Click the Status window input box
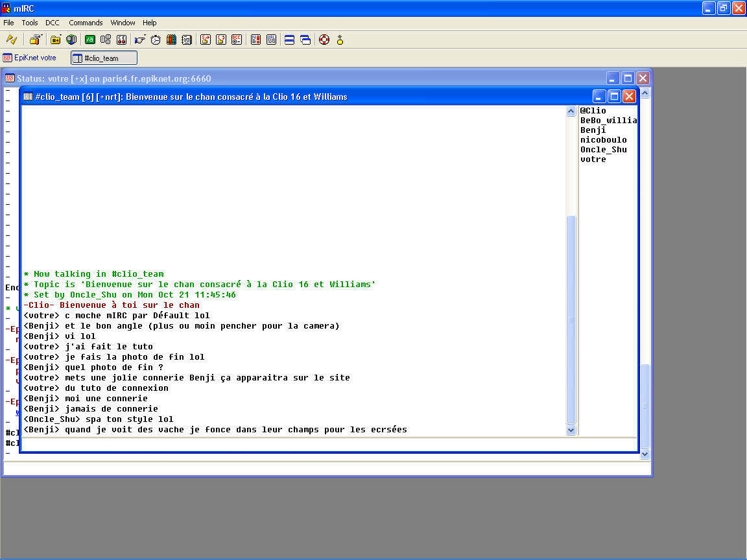Image resolution: width=747 pixels, height=560 pixels. (327, 469)
